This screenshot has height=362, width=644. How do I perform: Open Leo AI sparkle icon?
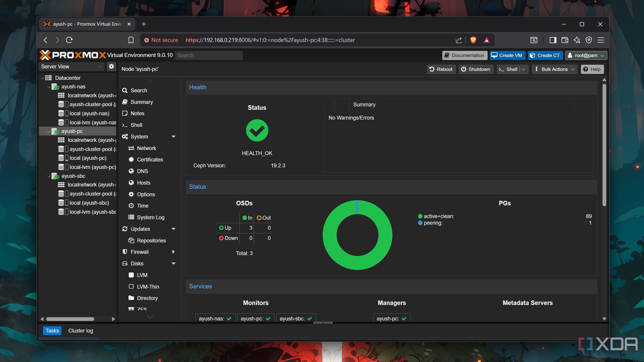[x=577, y=40]
